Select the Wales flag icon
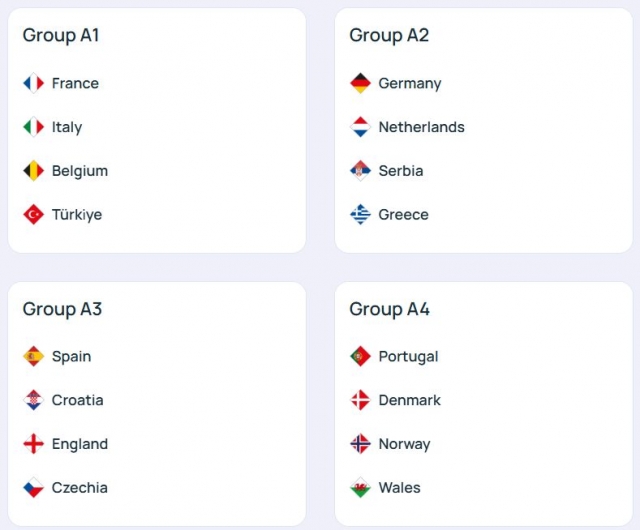 tap(361, 488)
